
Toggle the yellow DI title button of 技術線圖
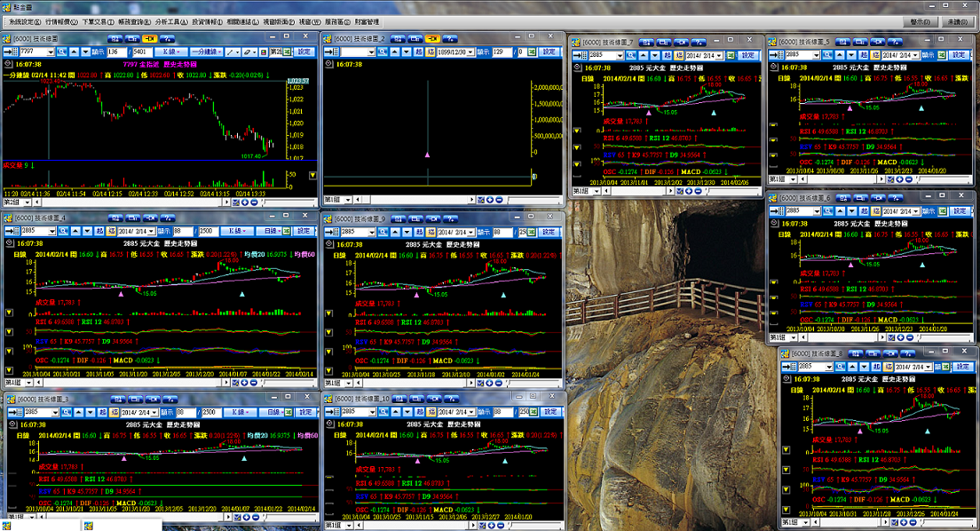click(x=149, y=39)
